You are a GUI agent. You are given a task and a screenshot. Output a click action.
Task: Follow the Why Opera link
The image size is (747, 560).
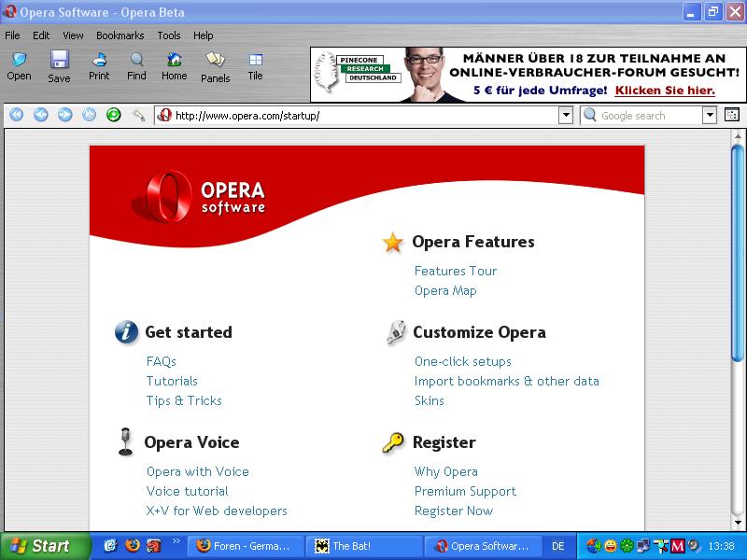(446, 471)
